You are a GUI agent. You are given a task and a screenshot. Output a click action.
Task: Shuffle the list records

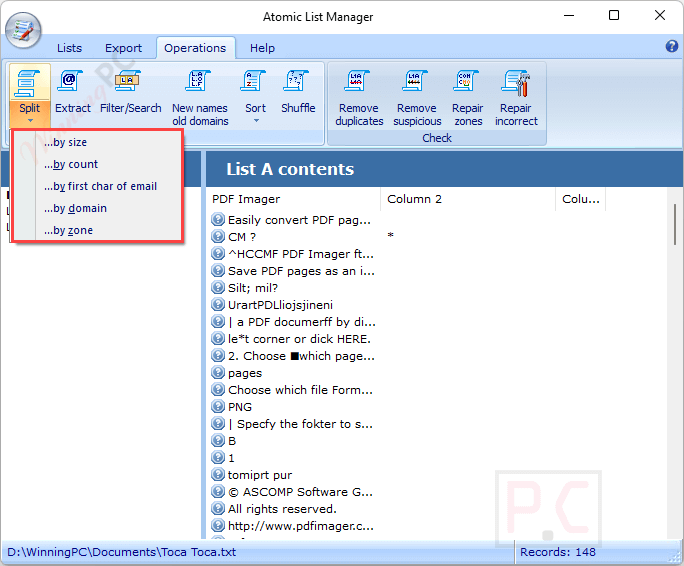click(x=298, y=90)
